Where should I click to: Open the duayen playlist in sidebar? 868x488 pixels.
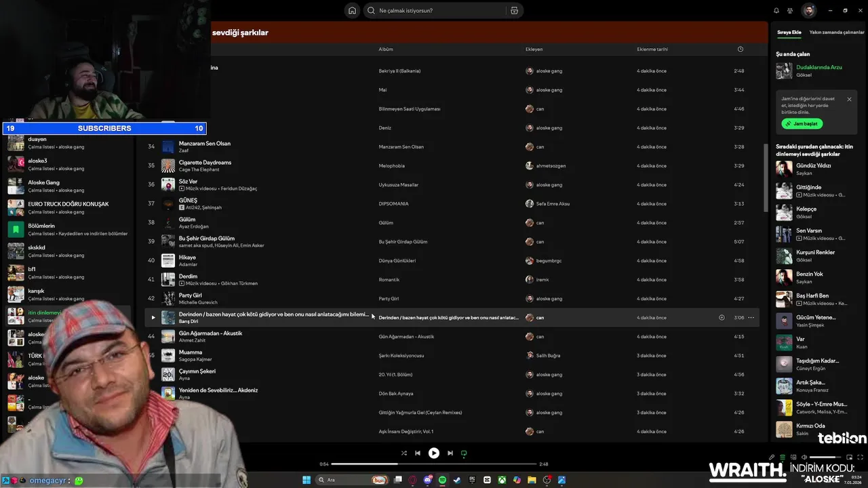coord(69,142)
